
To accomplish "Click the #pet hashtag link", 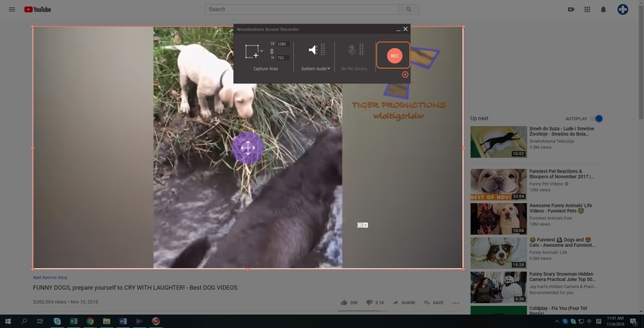I will 37,277.
